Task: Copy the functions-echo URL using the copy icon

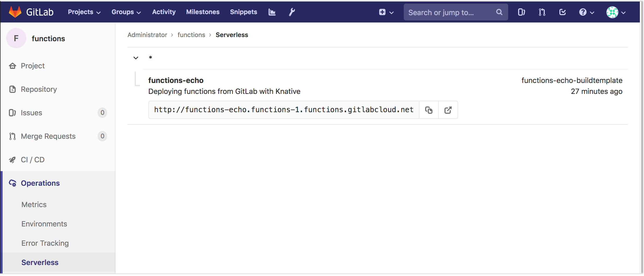Action: tap(429, 110)
